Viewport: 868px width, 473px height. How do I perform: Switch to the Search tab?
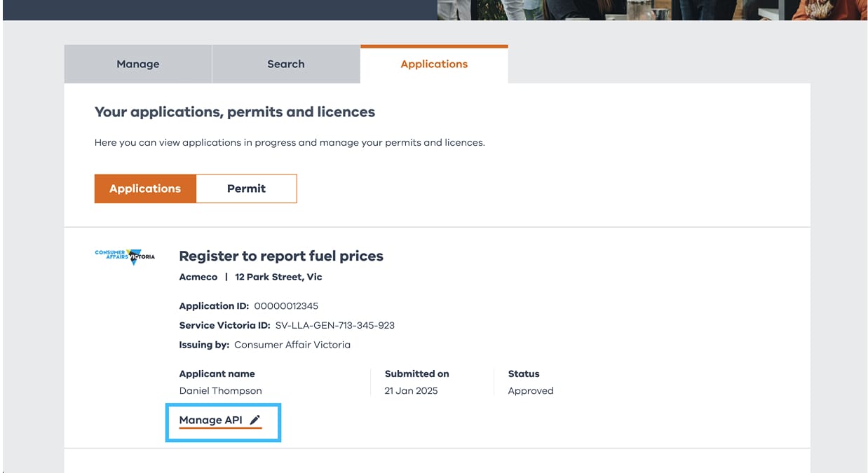pos(285,64)
